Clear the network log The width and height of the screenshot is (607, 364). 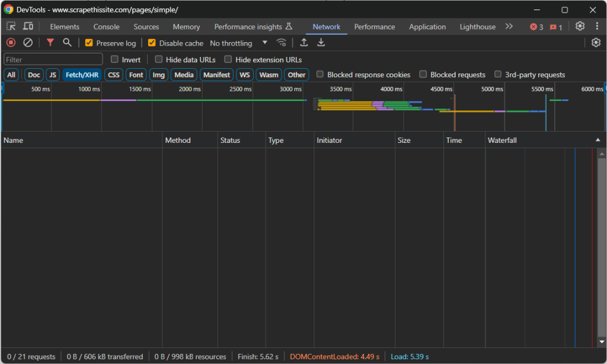click(x=28, y=43)
